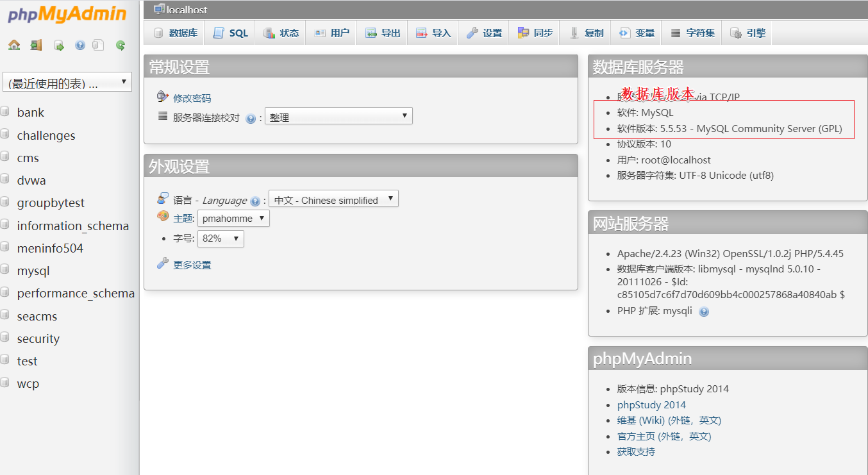The width and height of the screenshot is (868, 475).
Task: Click the phpMyAdmin logo
Action: (x=67, y=14)
